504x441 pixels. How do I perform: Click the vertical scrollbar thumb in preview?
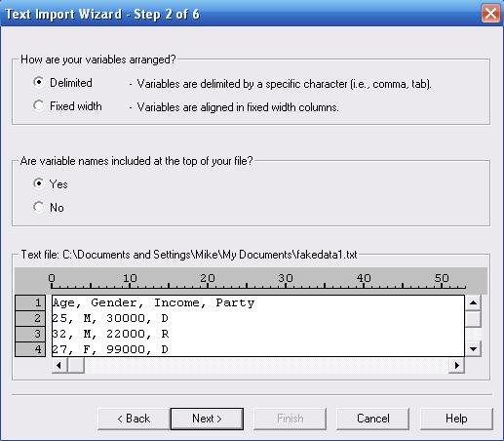tap(473, 319)
